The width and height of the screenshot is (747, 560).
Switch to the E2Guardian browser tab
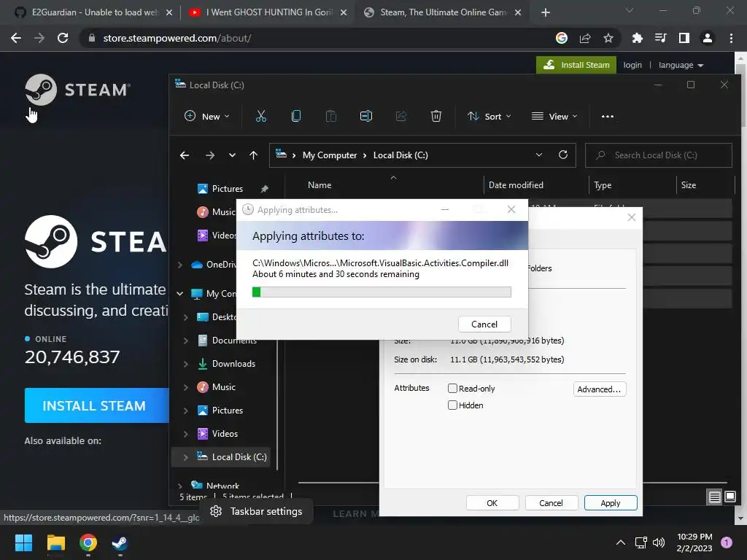[94, 12]
